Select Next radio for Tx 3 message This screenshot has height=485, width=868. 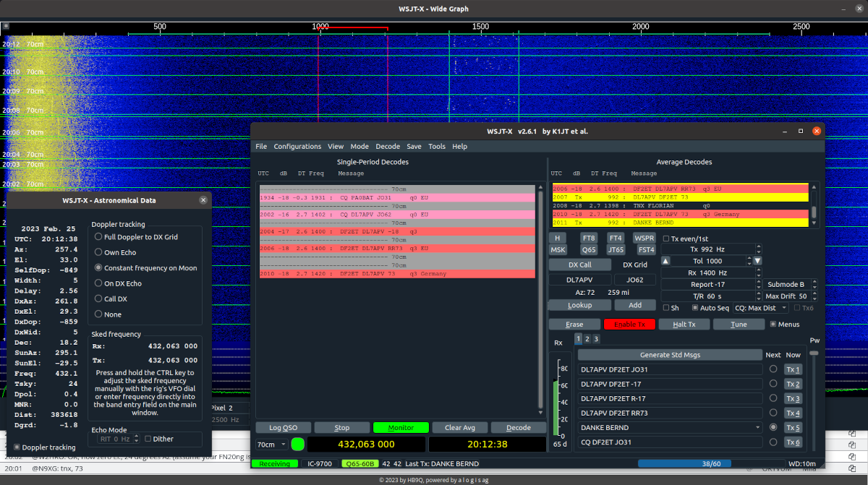coord(773,398)
